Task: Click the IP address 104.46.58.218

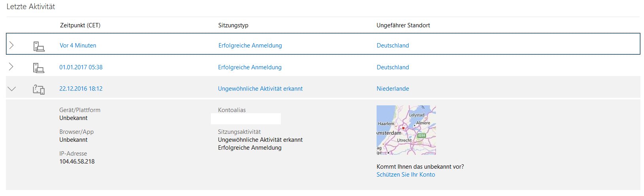Action: click(x=77, y=162)
